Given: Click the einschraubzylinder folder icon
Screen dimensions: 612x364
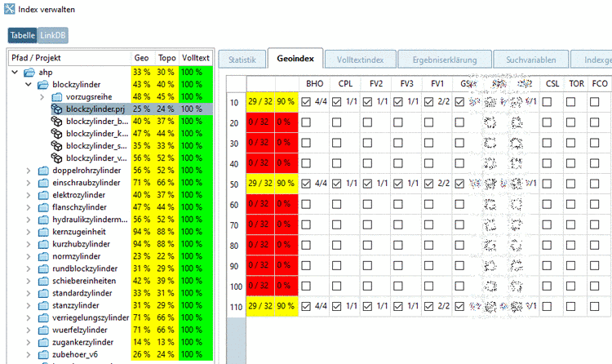Looking at the screenshot, I should (x=43, y=183).
